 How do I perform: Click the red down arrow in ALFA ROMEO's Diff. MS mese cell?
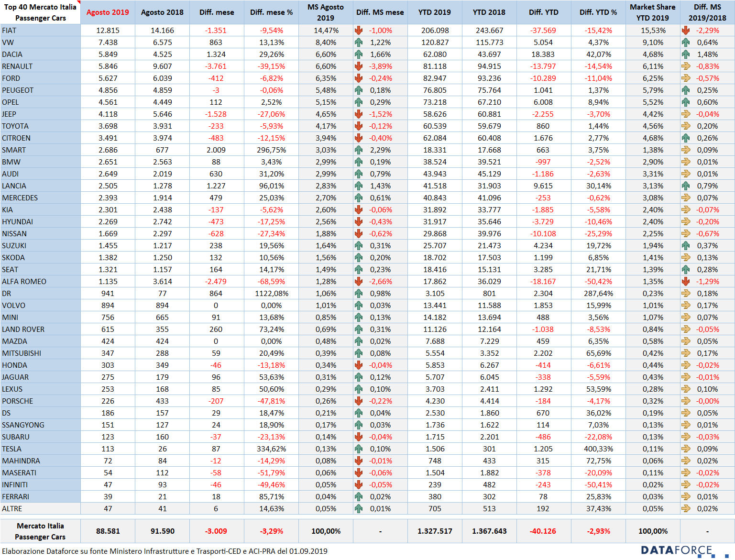tap(359, 281)
